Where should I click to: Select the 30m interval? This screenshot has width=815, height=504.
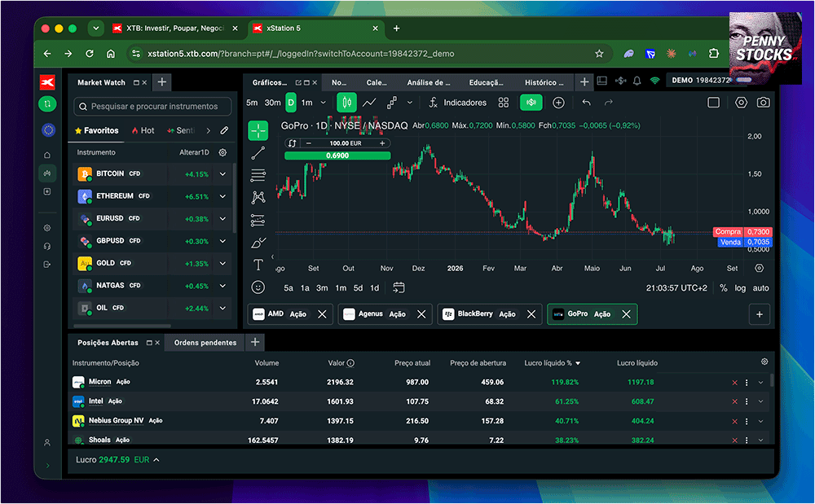coord(272,103)
